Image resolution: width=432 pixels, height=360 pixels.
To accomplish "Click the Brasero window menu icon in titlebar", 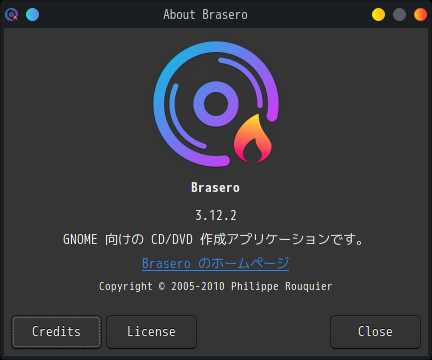I will [12, 15].
